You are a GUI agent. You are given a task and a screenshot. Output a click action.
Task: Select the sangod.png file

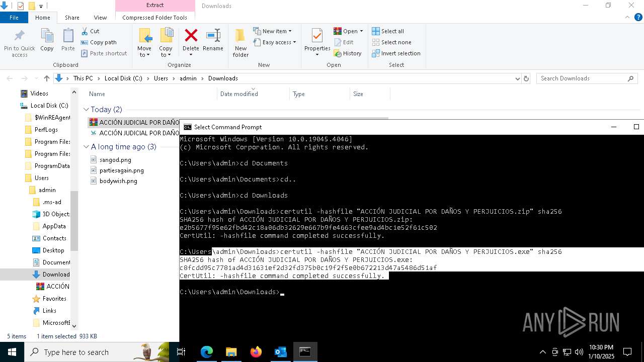pos(115,160)
